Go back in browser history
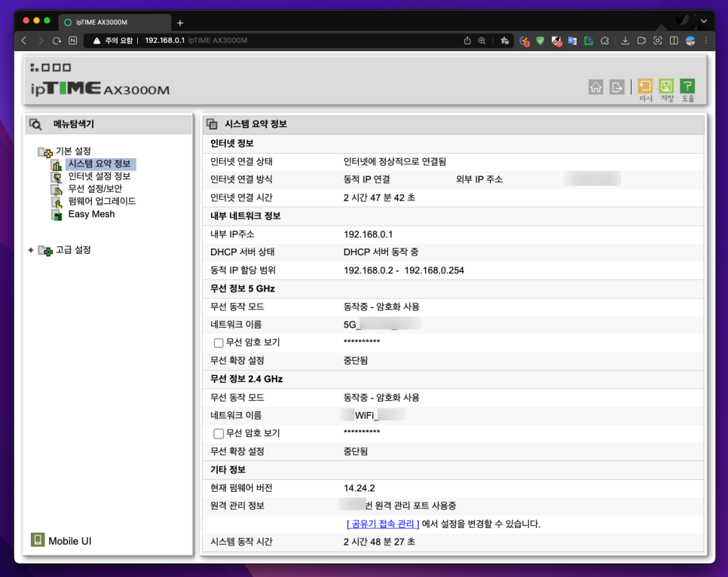Image resolution: width=728 pixels, height=577 pixels. pos(24,41)
